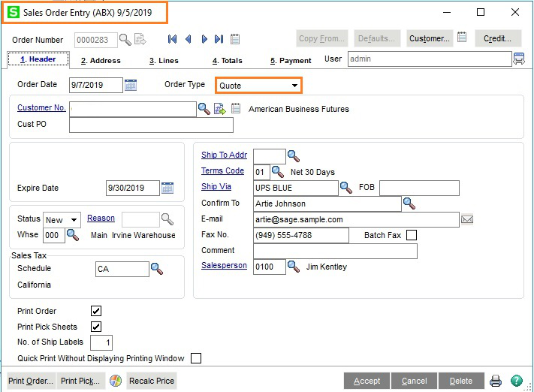The width and height of the screenshot is (534, 392).
Task: Click the Salesperson lookup magnifier
Action: click(293, 267)
